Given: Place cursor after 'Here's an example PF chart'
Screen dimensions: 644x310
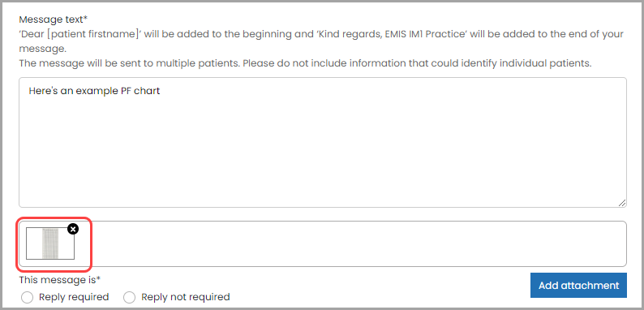Looking at the screenshot, I should click(161, 91).
